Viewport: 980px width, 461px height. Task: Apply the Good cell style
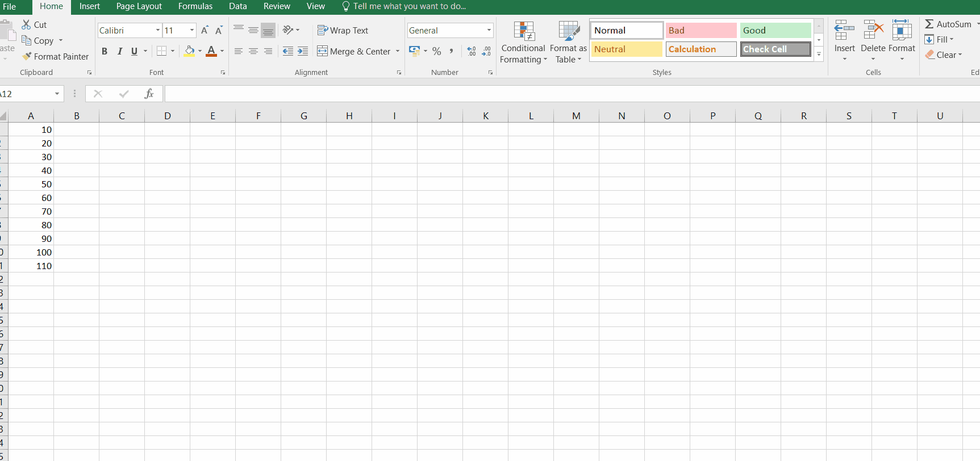coord(775,30)
